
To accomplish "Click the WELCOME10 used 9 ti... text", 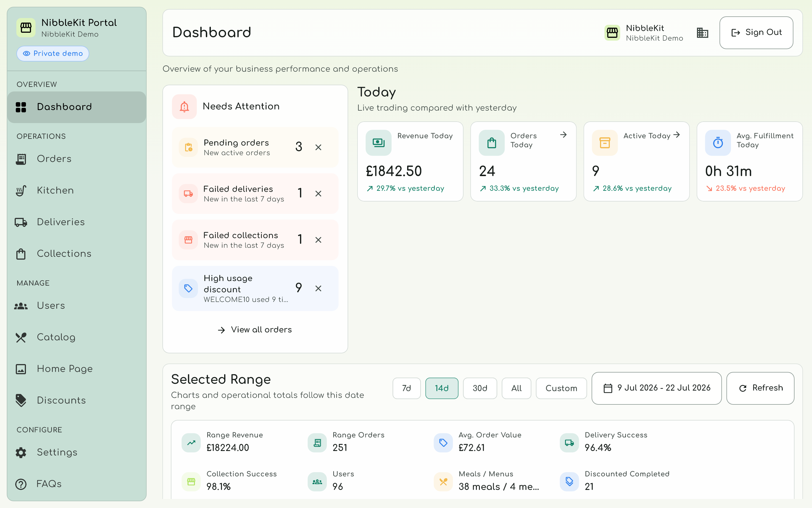I will (x=246, y=299).
